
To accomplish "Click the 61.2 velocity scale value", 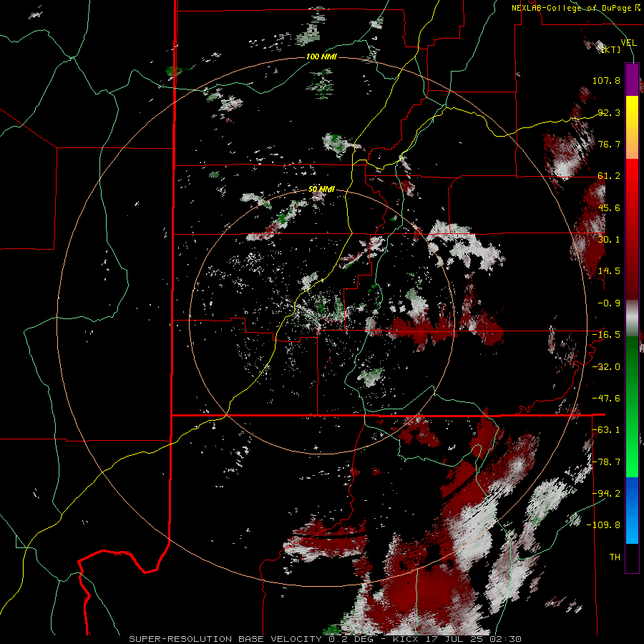I will click(609, 175).
